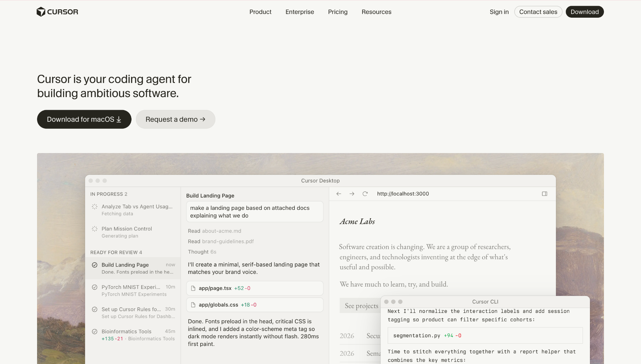Click the browser back arrow icon
The width and height of the screenshot is (641, 364).
(339, 194)
